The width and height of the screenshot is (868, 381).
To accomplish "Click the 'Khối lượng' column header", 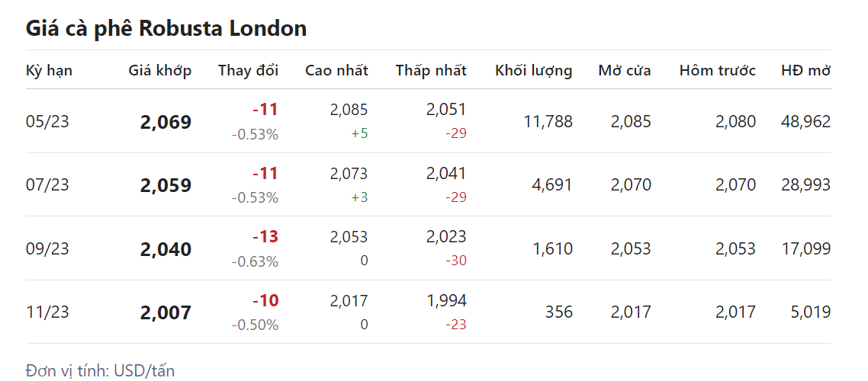I will [x=533, y=71].
